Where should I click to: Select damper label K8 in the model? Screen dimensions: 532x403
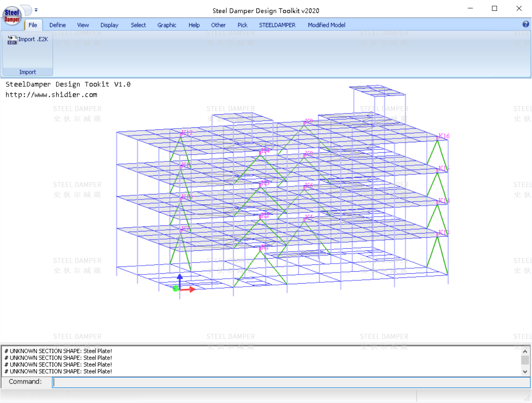coord(309,154)
